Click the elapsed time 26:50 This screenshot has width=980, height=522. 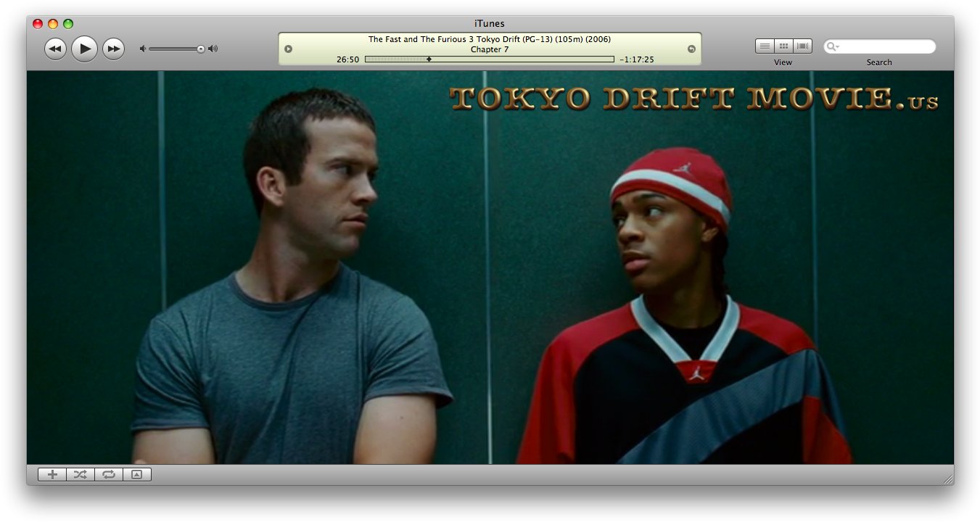pyautogui.click(x=348, y=59)
